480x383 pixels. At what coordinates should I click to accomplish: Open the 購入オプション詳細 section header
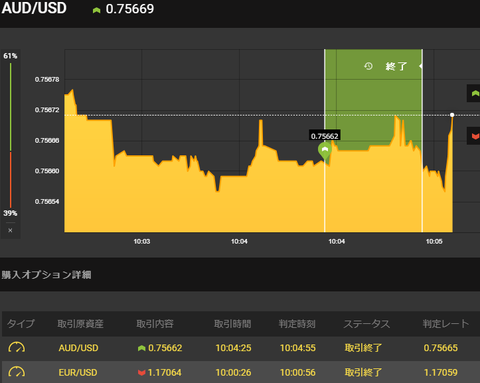(46, 275)
